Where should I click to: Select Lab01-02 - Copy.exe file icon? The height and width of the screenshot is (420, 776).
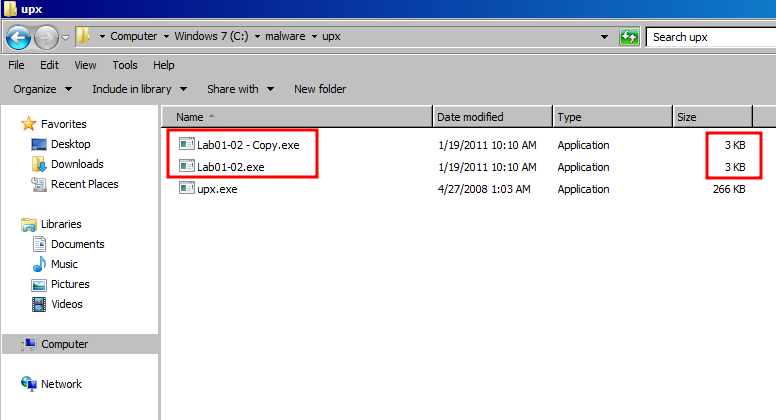[x=187, y=144]
